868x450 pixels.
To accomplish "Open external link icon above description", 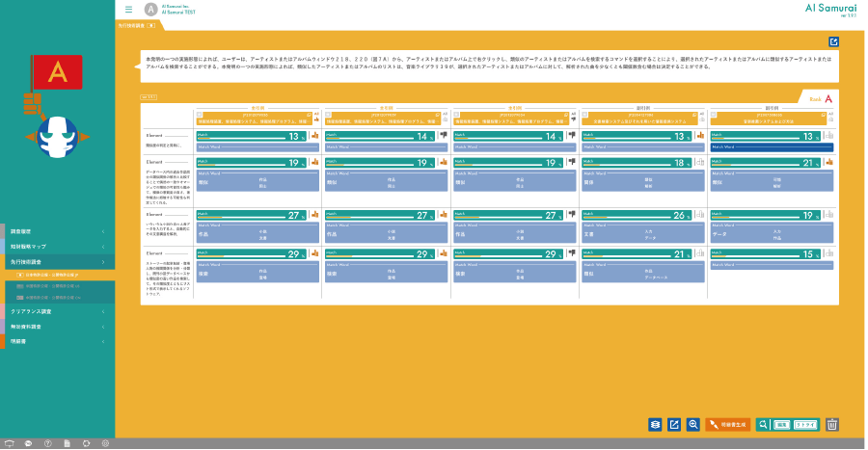I will click(x=833, y=41).
